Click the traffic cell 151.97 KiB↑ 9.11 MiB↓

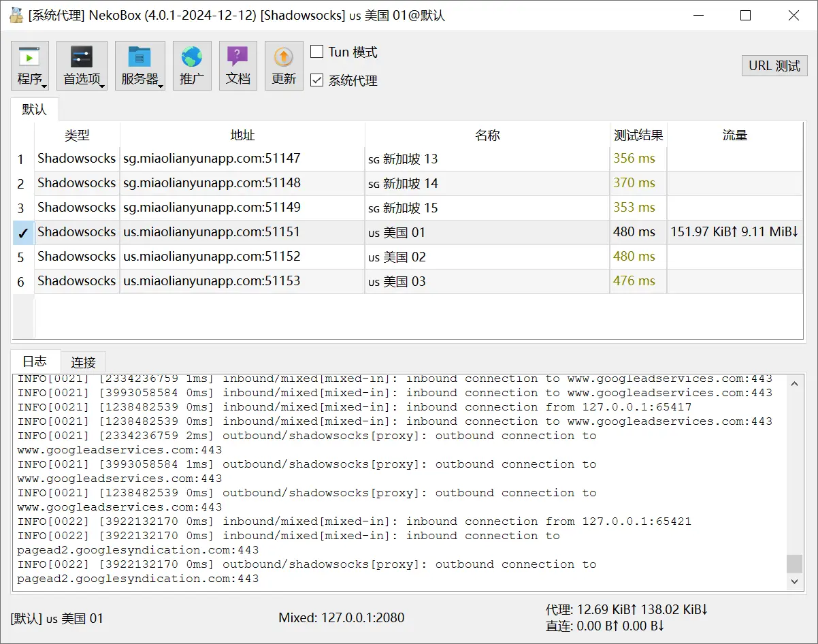[x=735, y=232]
